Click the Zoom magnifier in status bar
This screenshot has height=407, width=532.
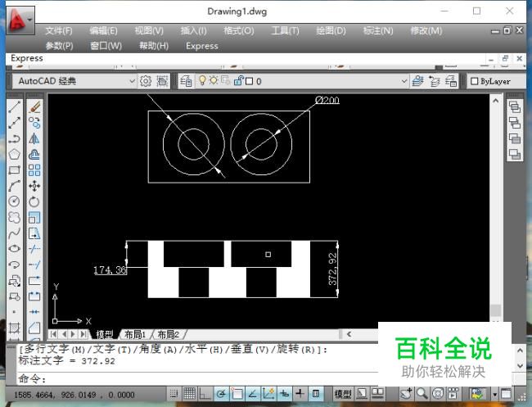(x=422, y=394)
